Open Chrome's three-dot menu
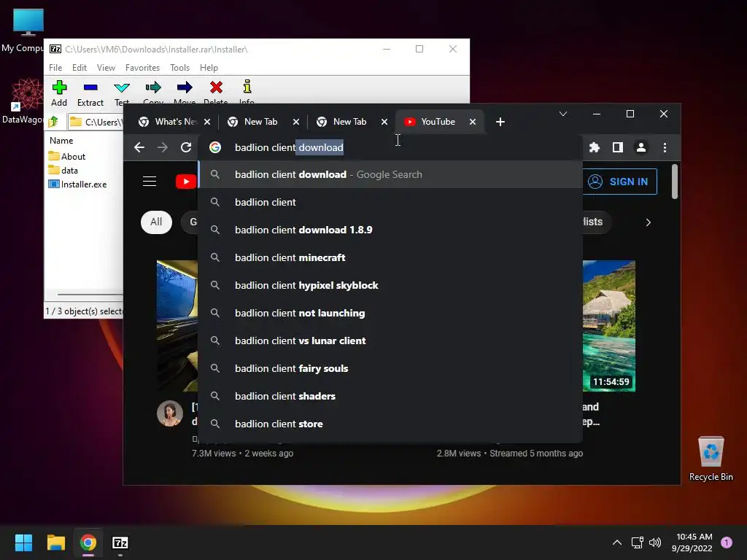Viewport: 747px width, 560px height. pyautogui.click(x=665, y=147)
